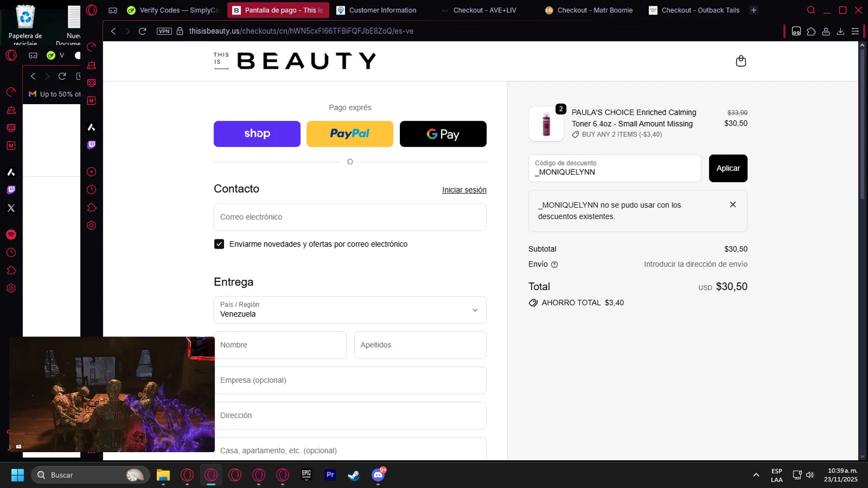Viewport: 868px width, 488px height.
Task: Open the Windows Start menu
Action: point(18,475)
